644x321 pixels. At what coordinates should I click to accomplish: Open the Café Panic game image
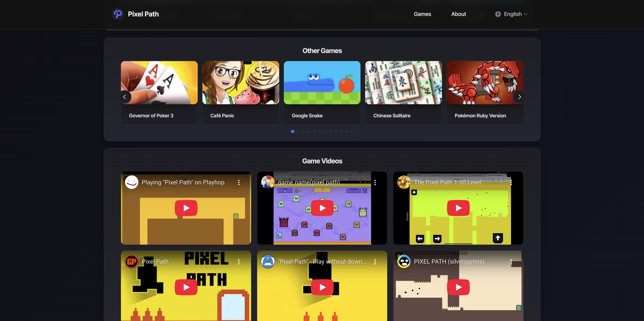click(x=241, y=83)
